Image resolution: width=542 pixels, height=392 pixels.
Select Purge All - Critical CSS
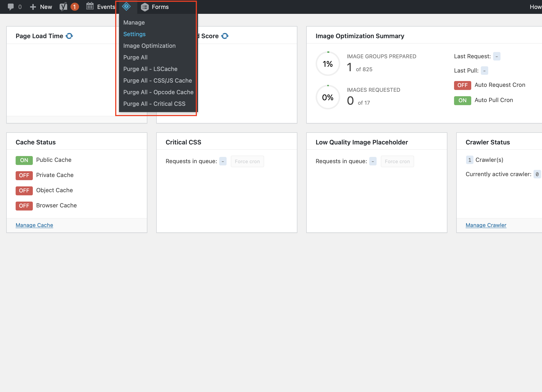pyautogui.click(x=154, y=104)
